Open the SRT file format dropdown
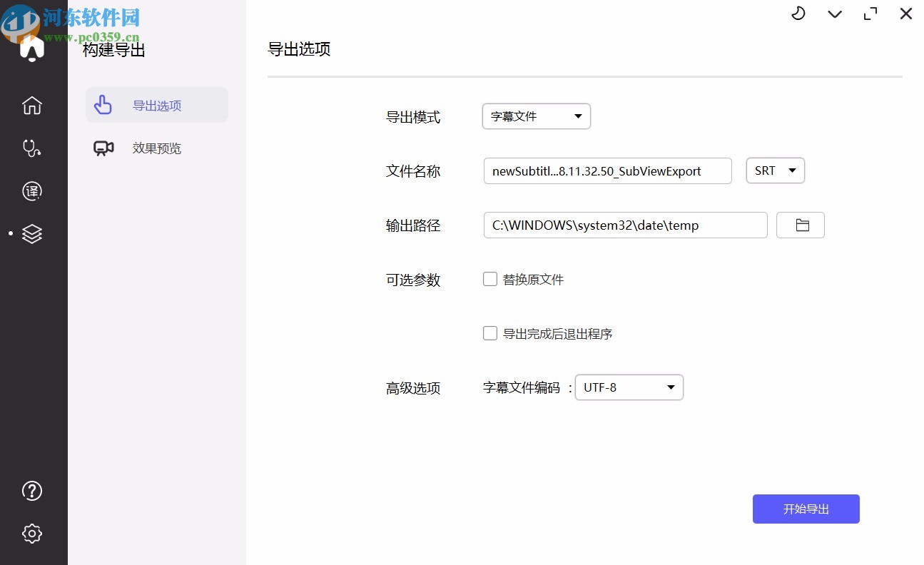924x565 pixels. pos(776,170)
